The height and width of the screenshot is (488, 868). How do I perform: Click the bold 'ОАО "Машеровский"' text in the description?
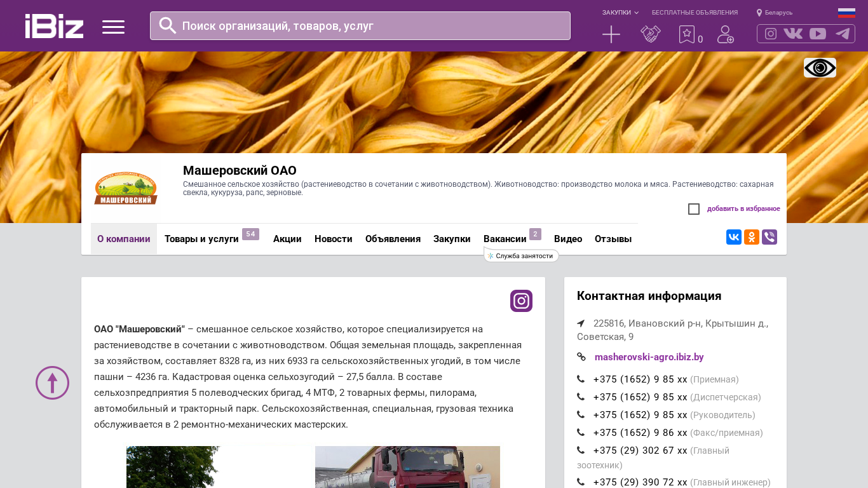click(139, 329)
